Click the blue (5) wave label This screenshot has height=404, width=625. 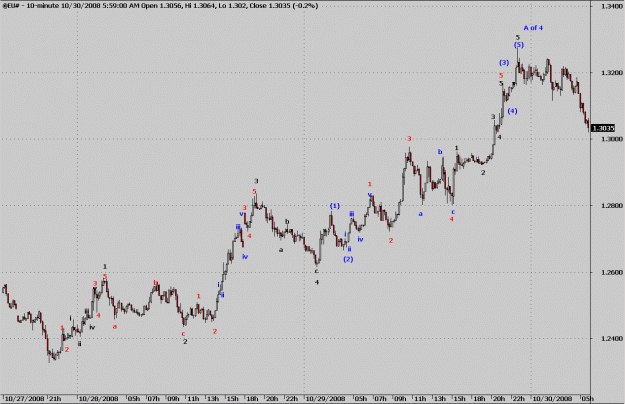pos(519,45)
